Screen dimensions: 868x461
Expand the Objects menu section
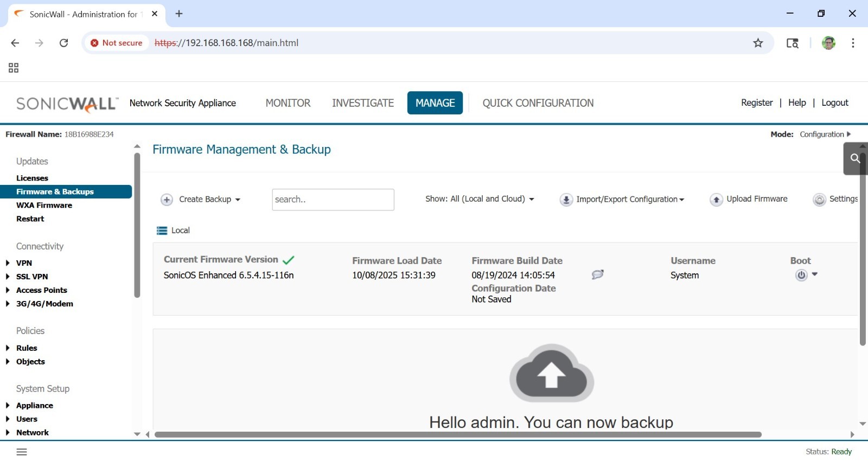point(8,362)
